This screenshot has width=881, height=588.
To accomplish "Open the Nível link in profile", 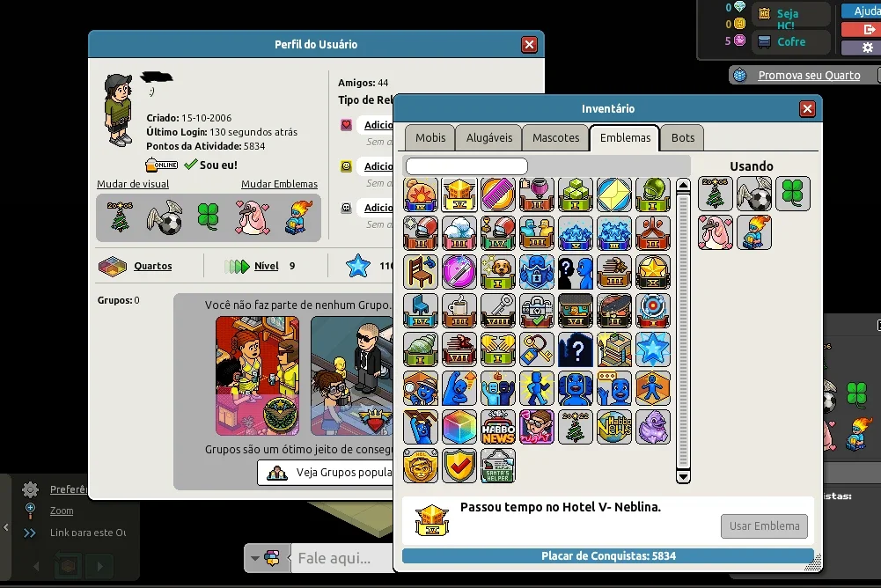I will tap(267, 266).
